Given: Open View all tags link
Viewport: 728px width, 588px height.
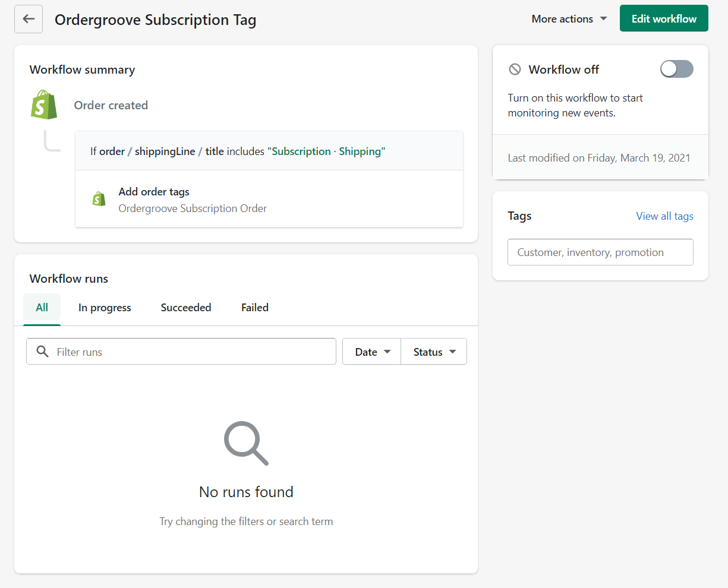Looking at the screenshot, I should coord(664,216).
